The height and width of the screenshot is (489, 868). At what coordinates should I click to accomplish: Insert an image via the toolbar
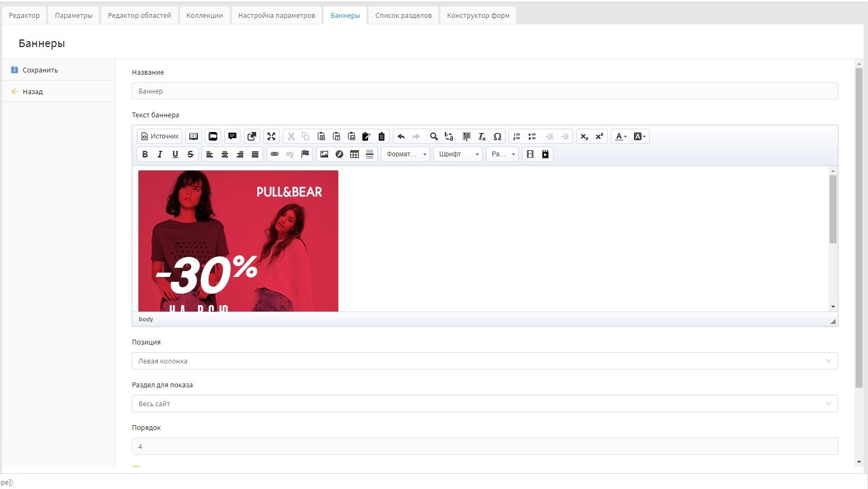[324, 154]
